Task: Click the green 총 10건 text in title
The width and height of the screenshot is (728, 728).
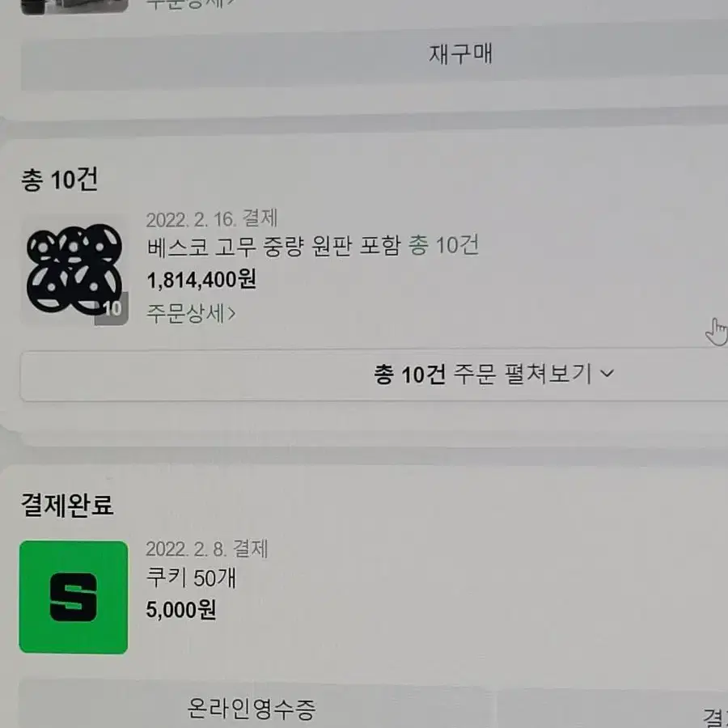Action: (443, 246)
